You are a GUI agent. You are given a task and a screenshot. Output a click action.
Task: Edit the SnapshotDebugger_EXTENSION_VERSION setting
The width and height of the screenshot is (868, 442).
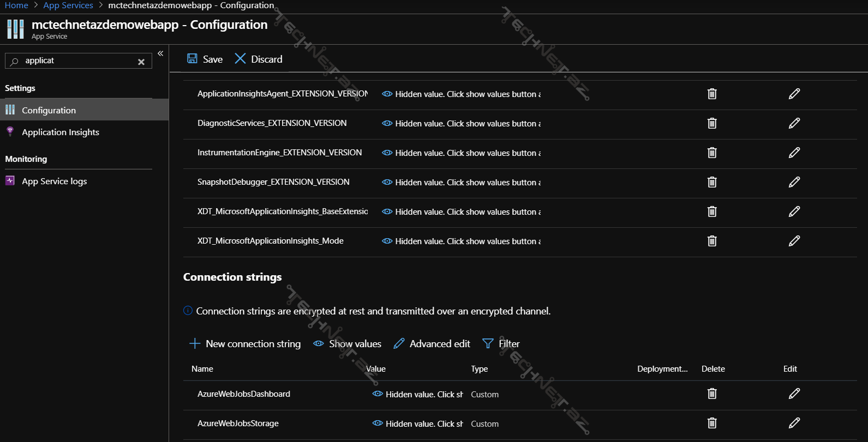click(x=794, y=182)
